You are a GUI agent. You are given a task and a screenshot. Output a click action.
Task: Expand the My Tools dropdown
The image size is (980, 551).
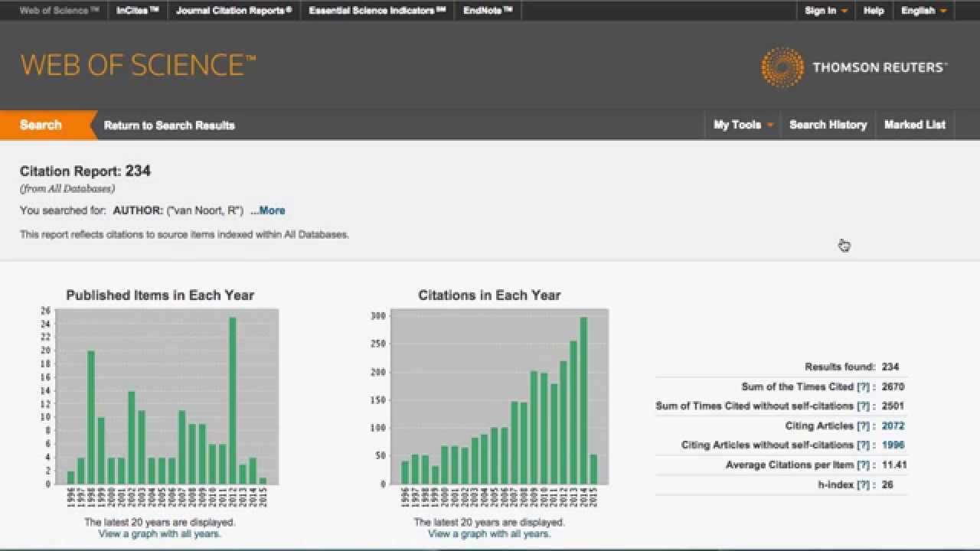coord(743,125)
